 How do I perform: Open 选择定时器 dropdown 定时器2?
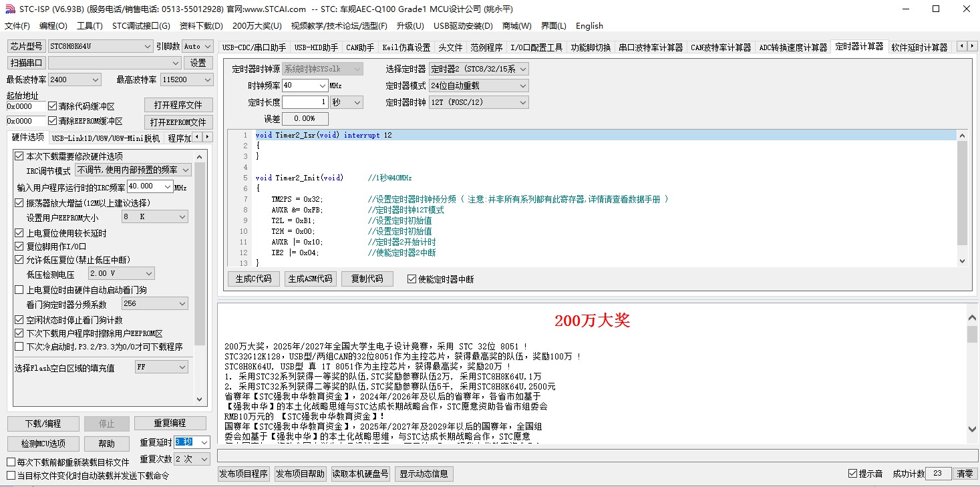pyautogui.click(x=478, y=69)
